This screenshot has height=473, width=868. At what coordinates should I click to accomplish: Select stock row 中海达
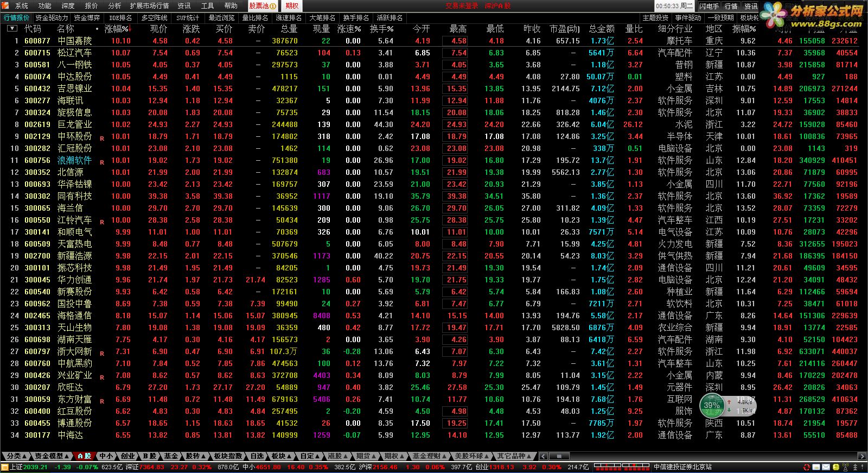point(434,435)
